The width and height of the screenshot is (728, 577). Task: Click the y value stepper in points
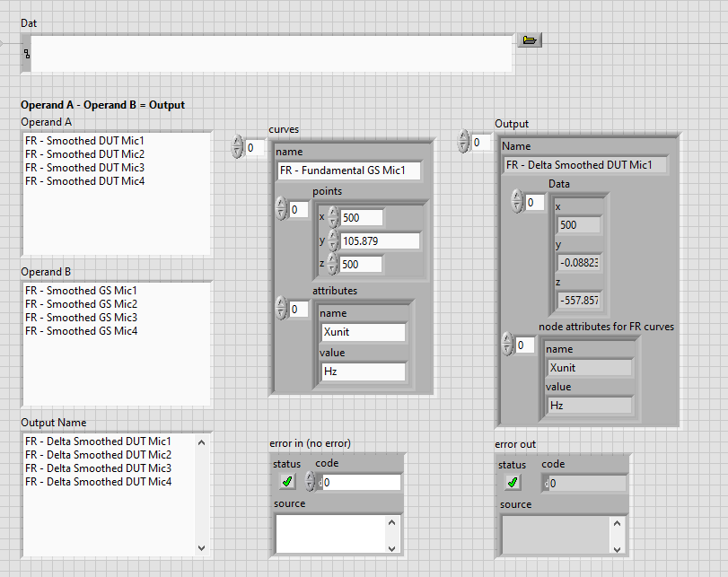(333, 240)
